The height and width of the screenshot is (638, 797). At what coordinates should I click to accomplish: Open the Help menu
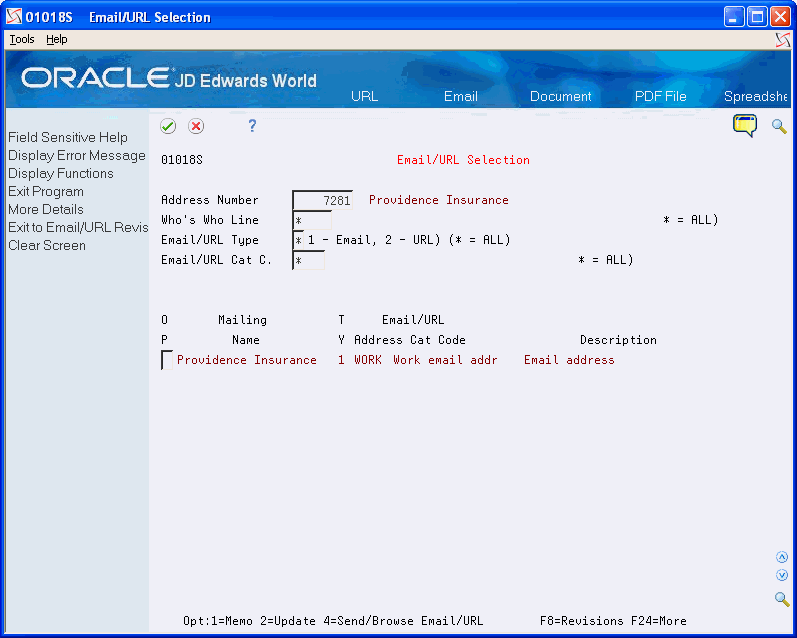pyautogui.click(x=56, y=39)
